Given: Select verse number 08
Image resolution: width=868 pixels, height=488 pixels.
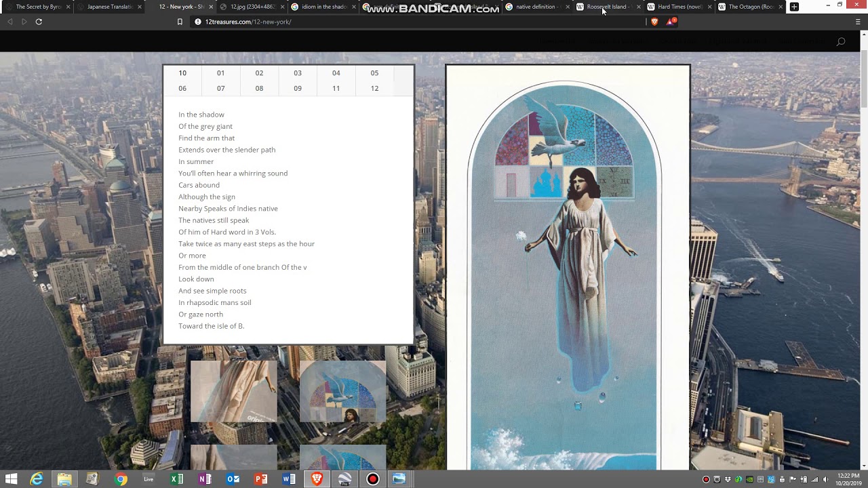Looking at the screenshot, I should 259,88.
